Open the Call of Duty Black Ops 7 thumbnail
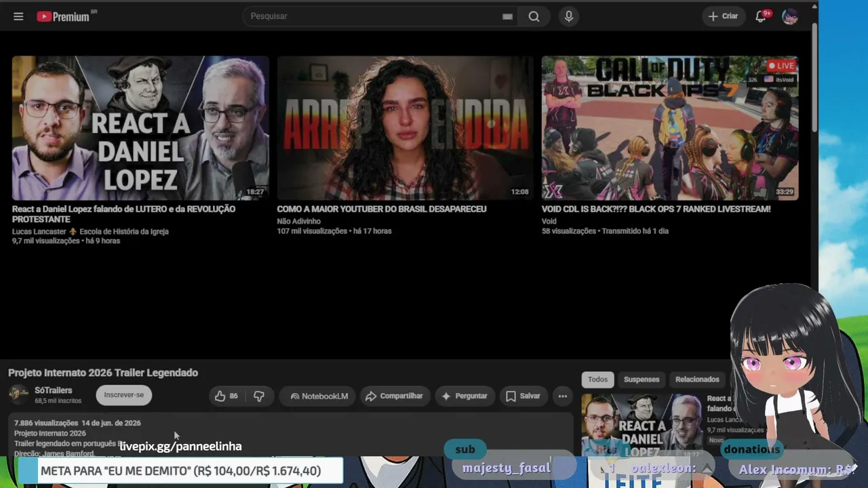 [x=669, y=128]
